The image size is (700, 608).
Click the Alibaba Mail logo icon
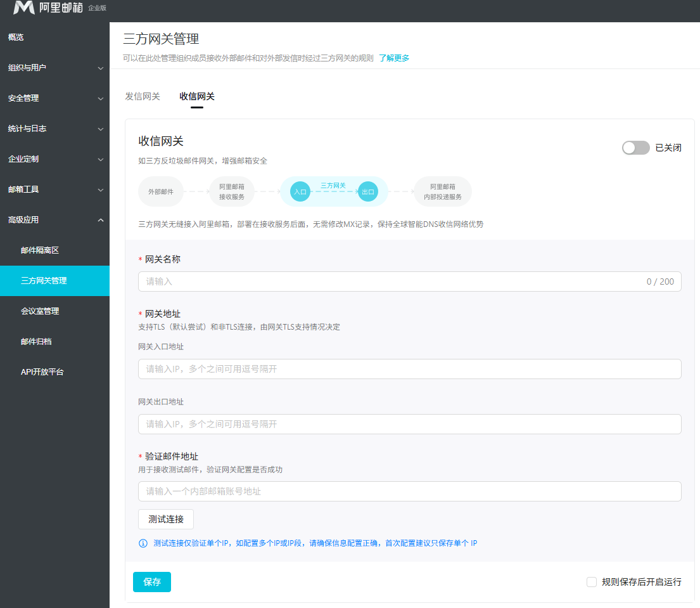[24, 8]
